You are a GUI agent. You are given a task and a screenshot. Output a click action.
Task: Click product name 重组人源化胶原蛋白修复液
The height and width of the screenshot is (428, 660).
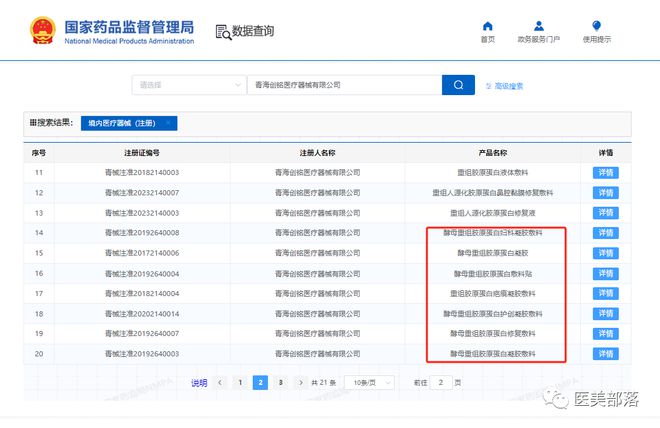click(492, 213)
